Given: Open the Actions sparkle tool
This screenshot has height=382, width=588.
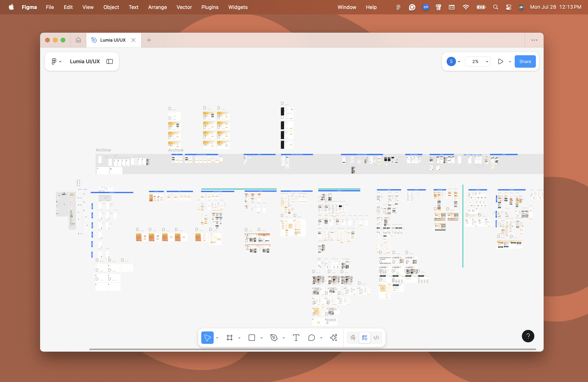Looking at the screenshot, I should pos(333,337).
